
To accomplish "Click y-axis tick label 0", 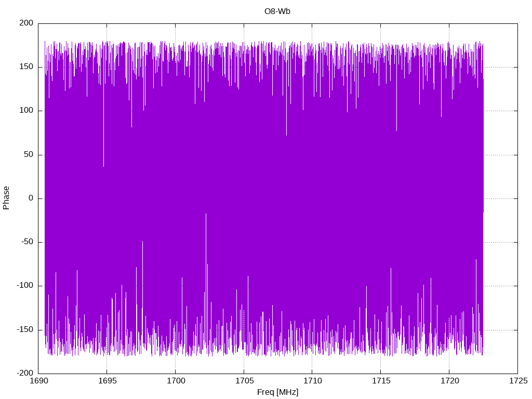I will click(x=31, y=198).
